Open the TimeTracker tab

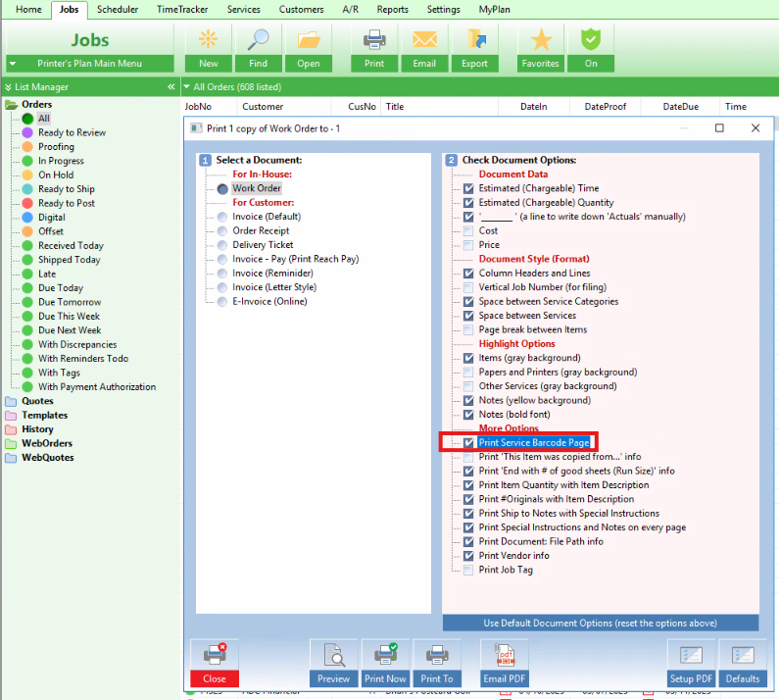click(x=182, y=10)
